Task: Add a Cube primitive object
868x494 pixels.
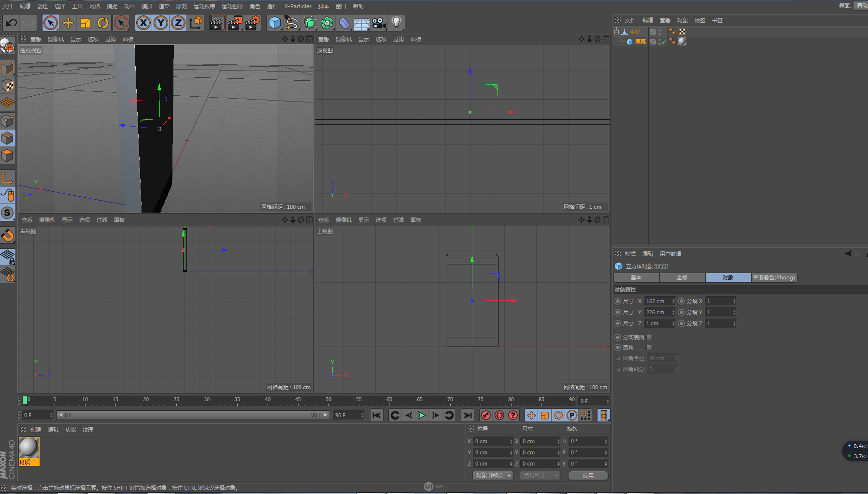Action: click(274, 23)
